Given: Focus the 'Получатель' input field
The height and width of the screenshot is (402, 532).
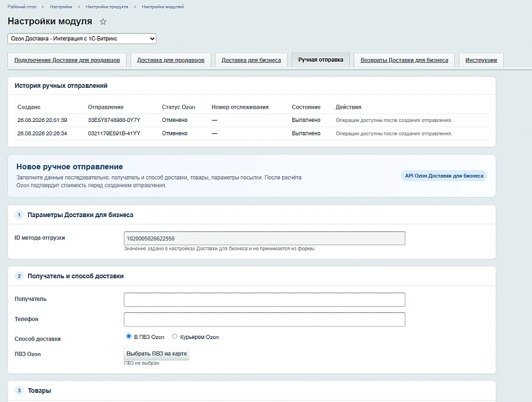Looking at the screenshot, I should pos(264,299).
